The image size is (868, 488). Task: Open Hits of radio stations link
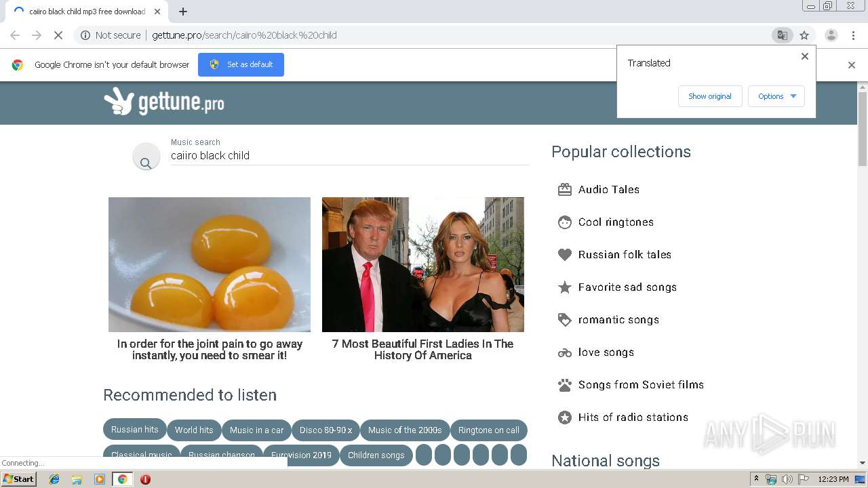click(x=633, y=418)
